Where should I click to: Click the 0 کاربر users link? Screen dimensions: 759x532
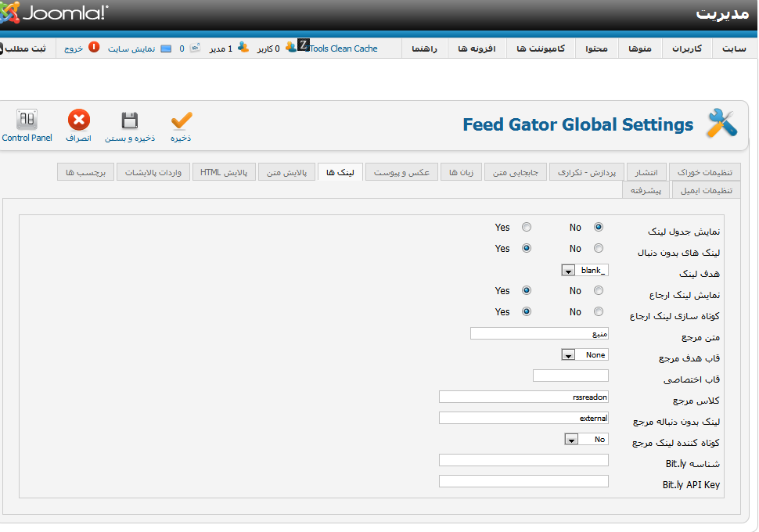point(268,49)
